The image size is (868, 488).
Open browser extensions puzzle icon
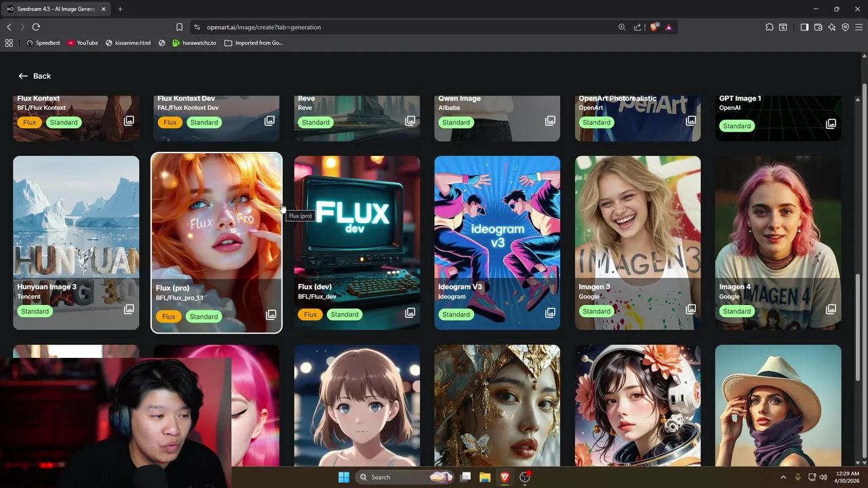click(769, 27)
